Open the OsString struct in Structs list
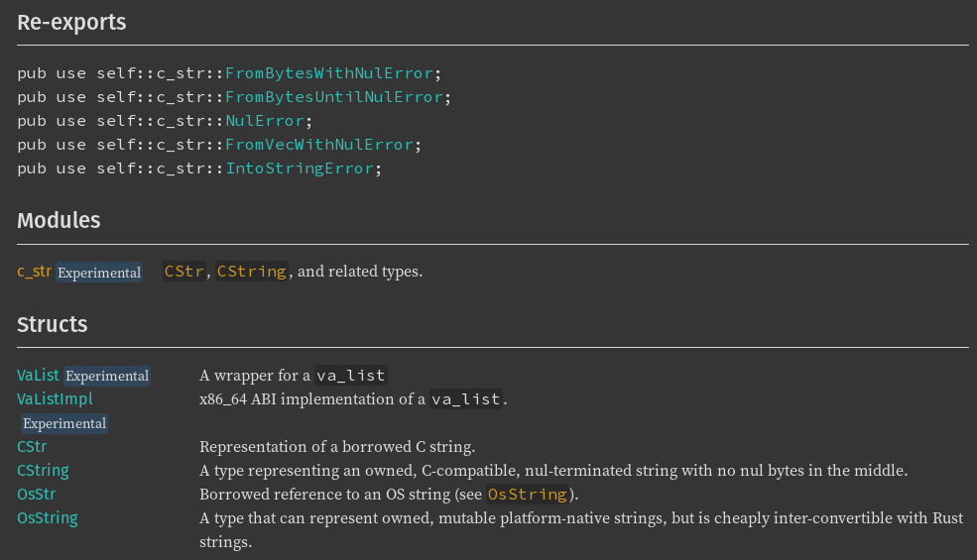The width and height of the screenshot is (977, 560). click(47, 517)
